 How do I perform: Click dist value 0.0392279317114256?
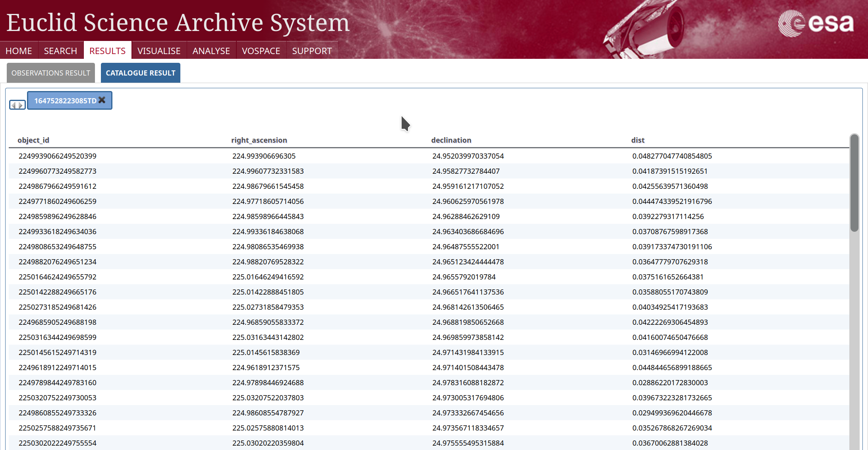click(x=668, y=216)
